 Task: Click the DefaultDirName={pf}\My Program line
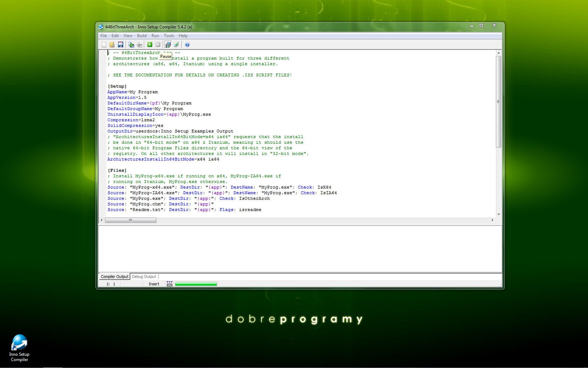point(149,103)
